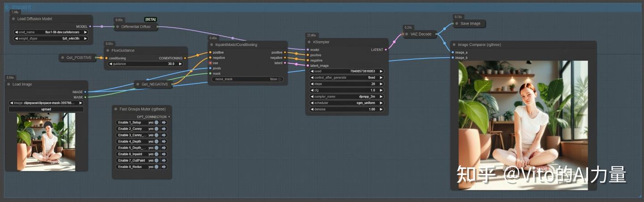Collapse the Load Image node via its title dot
644x202 pixels.
coord(8,84)
